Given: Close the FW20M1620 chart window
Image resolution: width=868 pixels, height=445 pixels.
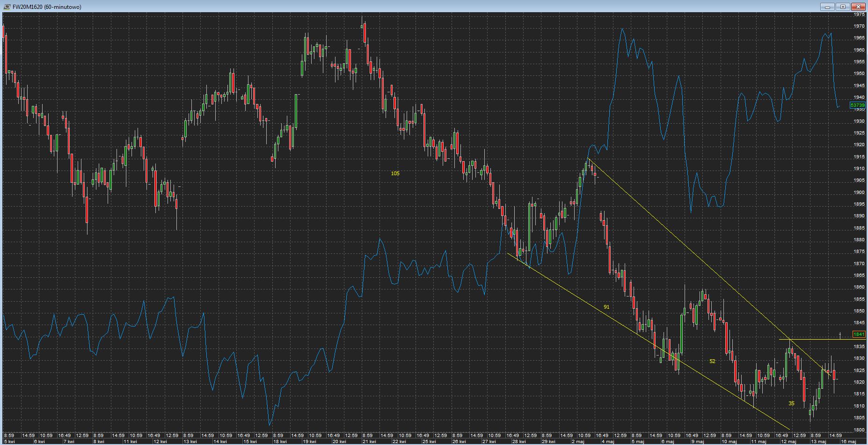Looking at the screenshot, I should (858, 7).
